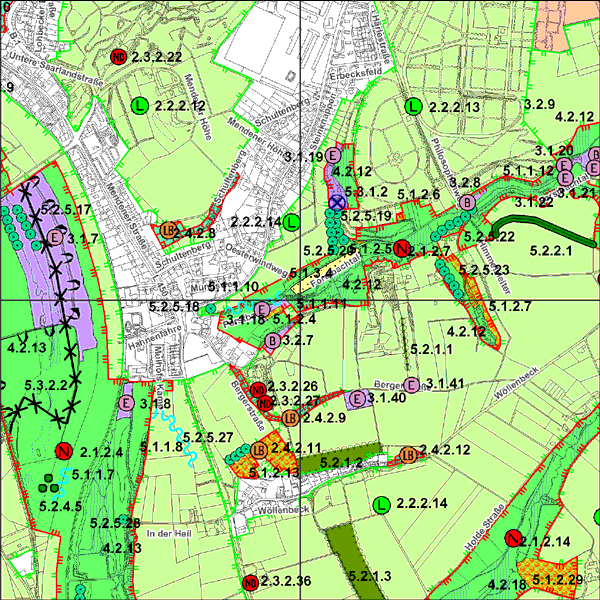Viewport: 600px width, 600px height.
Task: Click the red ND marker for 2.3.2.27
Action: [265, 403]
